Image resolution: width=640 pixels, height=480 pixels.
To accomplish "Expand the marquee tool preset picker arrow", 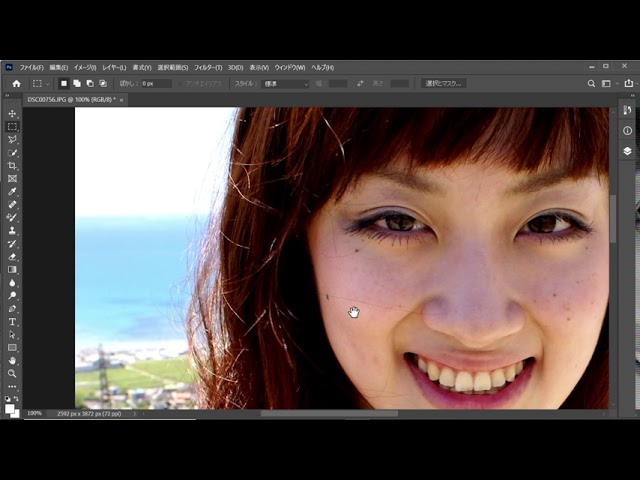I will click(x=50, y=84).
